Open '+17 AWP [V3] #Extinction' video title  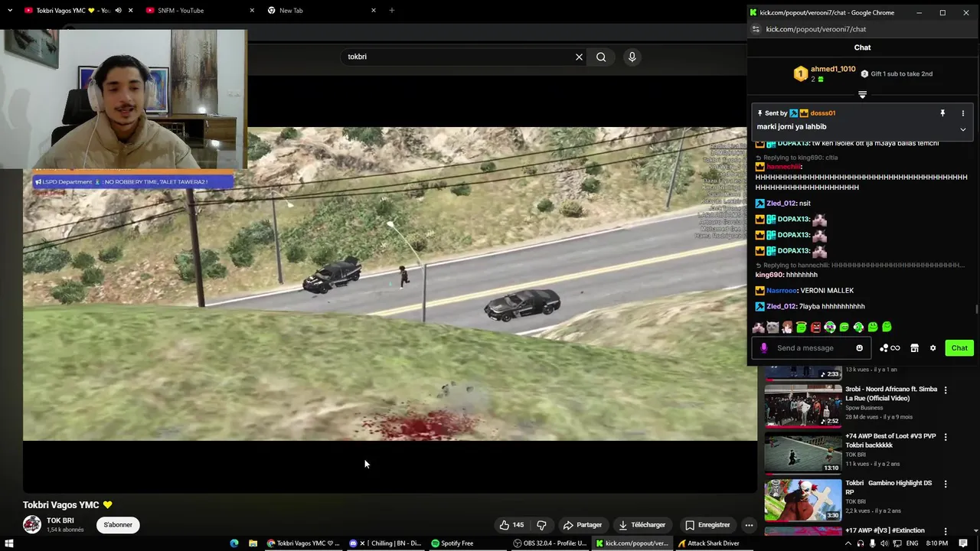point(885,530)
